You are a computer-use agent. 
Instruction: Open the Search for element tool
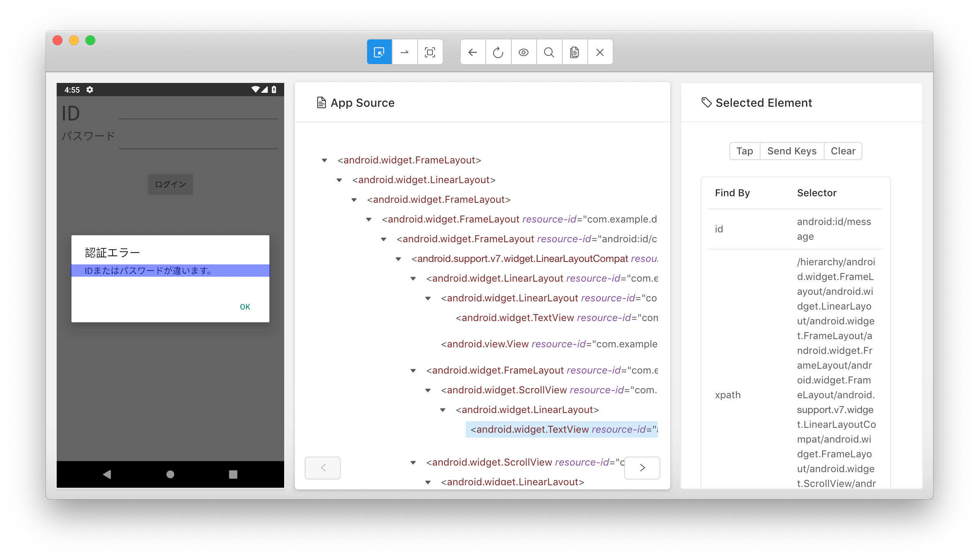click(549, 52)
